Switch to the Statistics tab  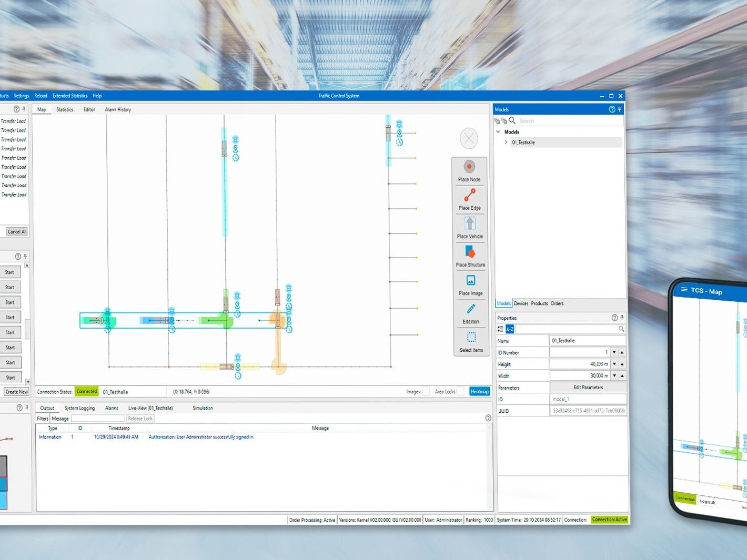(65, 109)
